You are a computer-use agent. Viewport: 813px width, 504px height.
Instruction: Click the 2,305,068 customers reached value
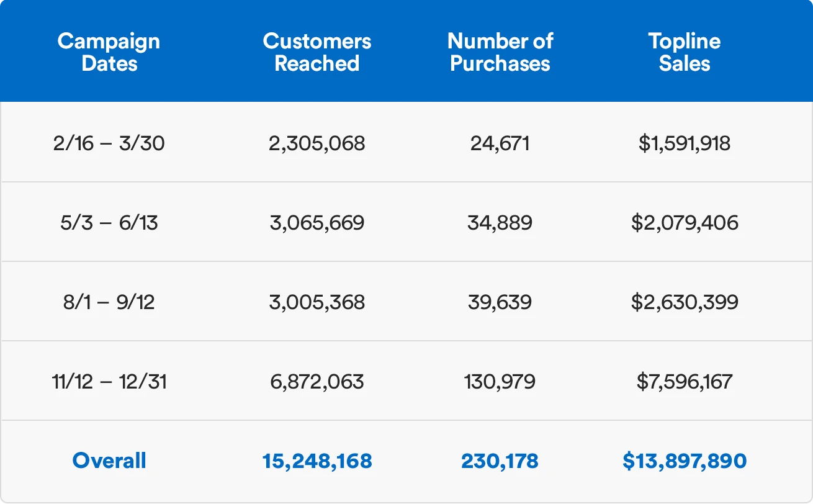pos(317,143)
